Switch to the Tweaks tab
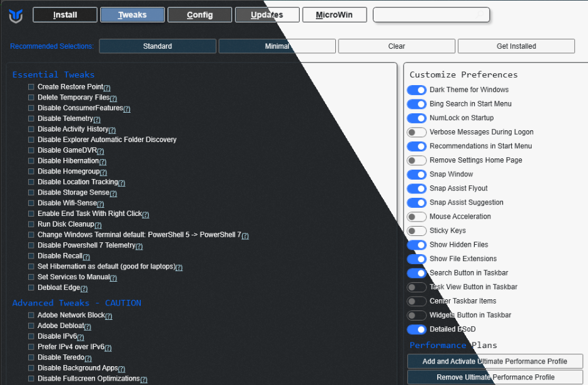Screen dimensions: 588x385 [x=133, y=14]
